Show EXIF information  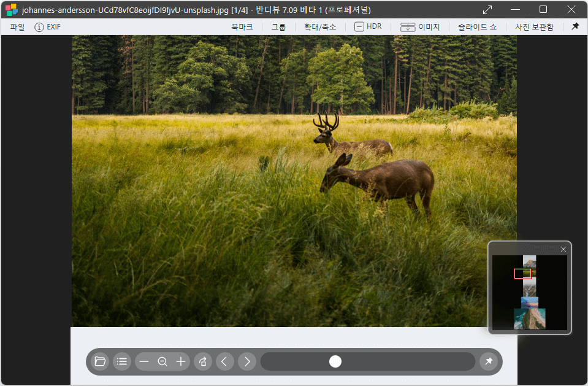click(x=48, y=27)
